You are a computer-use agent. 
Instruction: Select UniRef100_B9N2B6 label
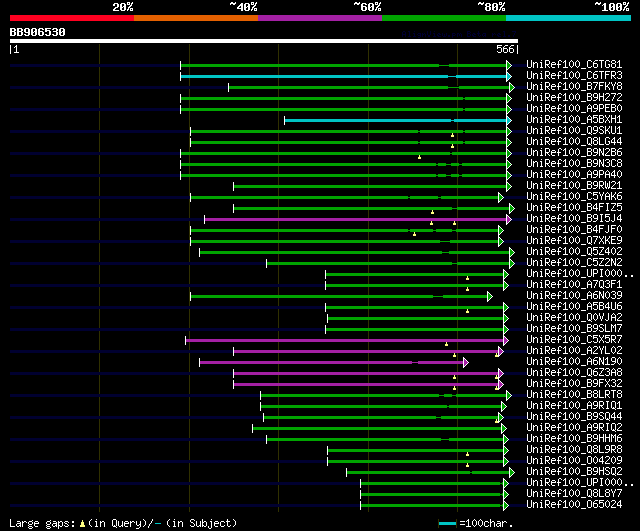[574, 153]
